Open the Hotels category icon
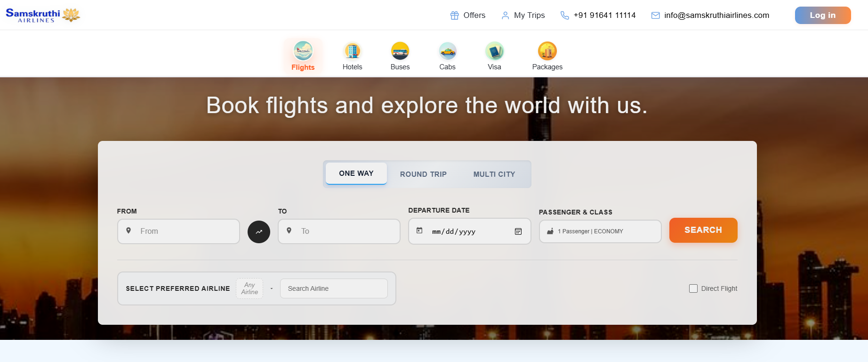The image size is (868, 362). pos(352,51)
